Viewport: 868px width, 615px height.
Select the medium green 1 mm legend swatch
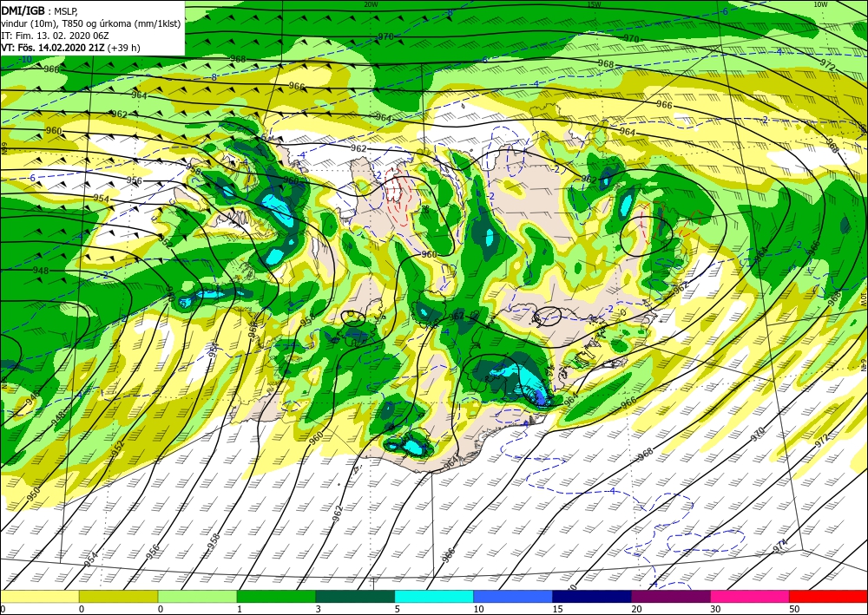tap(276, 596)
